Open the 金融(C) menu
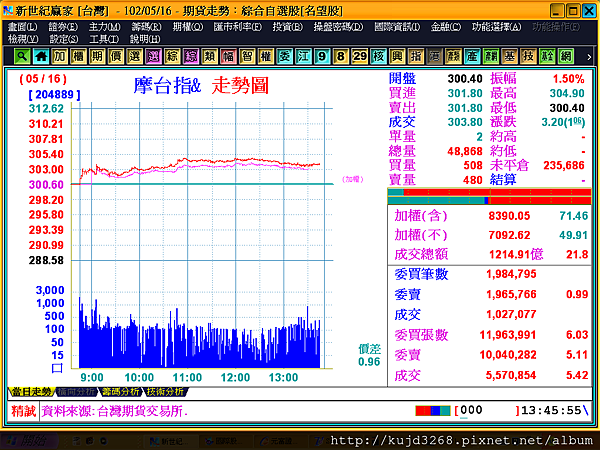600x450 pixels. click(446, 27)
